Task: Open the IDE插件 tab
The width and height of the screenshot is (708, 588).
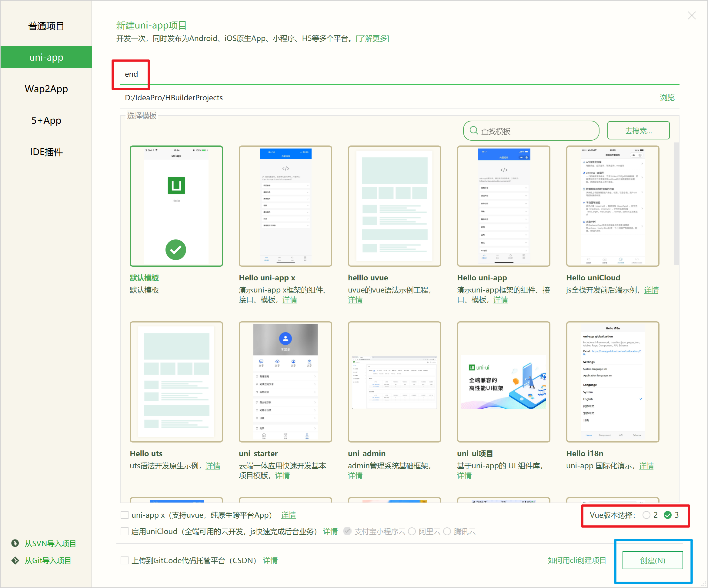Action: click(x=46, y=152)
